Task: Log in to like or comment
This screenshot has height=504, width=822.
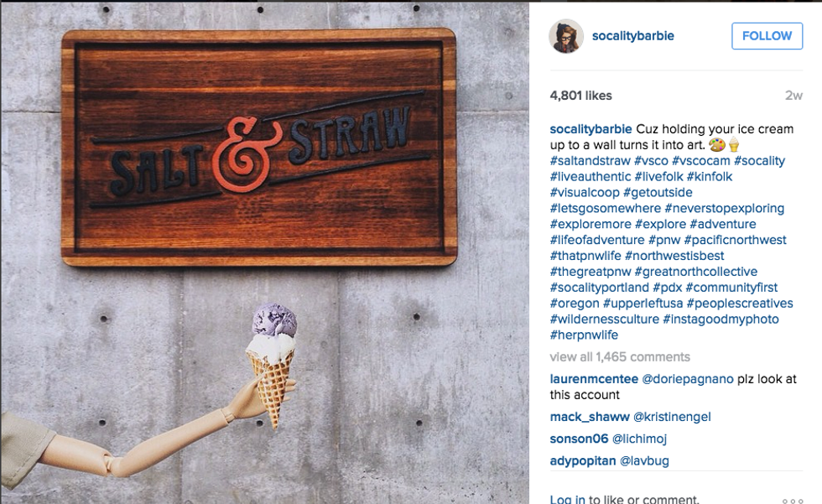Action: (567, 499)
